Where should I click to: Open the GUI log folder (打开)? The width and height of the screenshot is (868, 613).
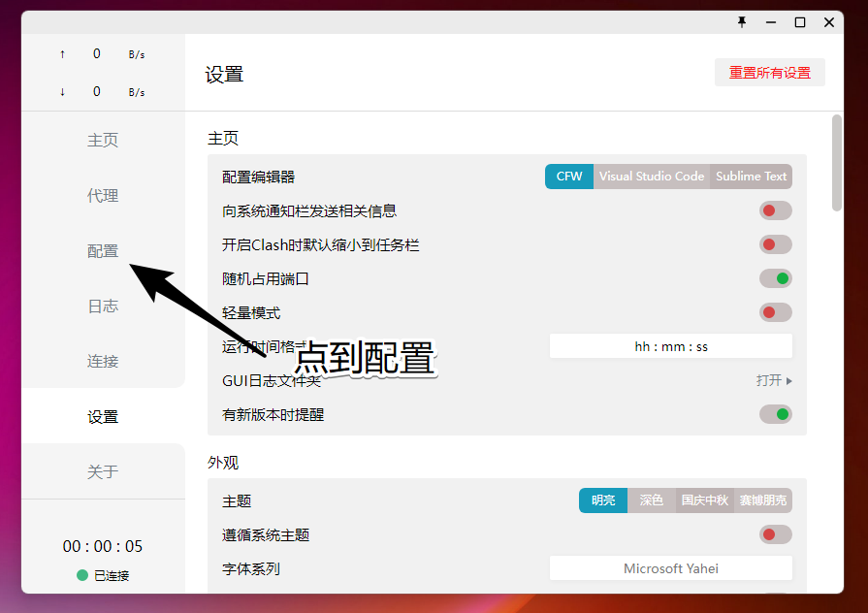[773, 380]
